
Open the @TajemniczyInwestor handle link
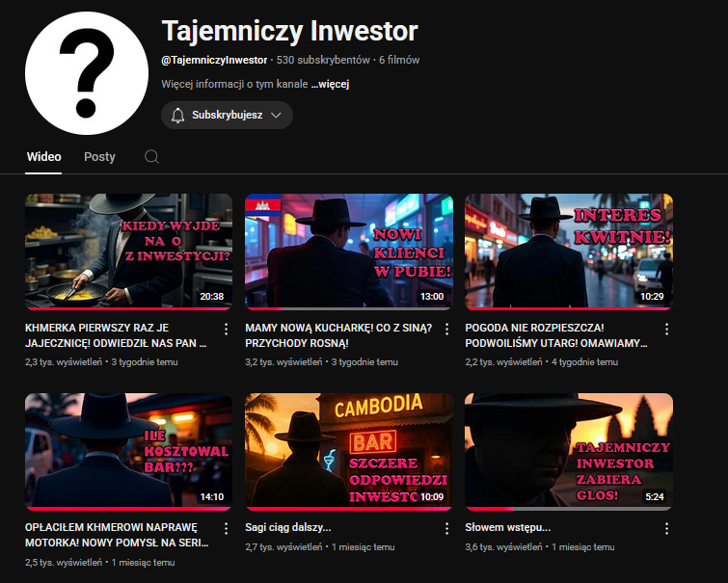click(214, 60)
